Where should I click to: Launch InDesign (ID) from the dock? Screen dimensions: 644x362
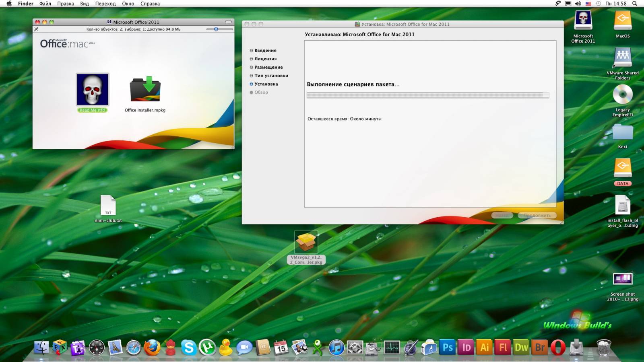pos(466,347)
